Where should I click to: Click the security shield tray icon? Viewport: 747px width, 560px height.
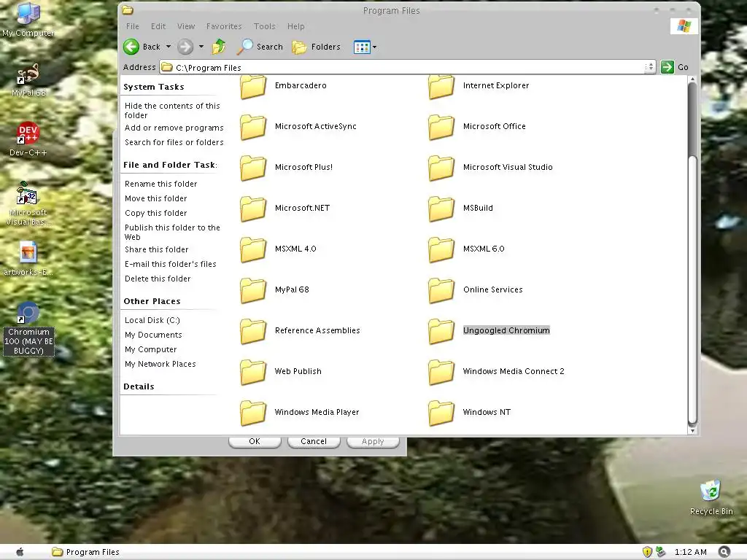click(646, 552)
